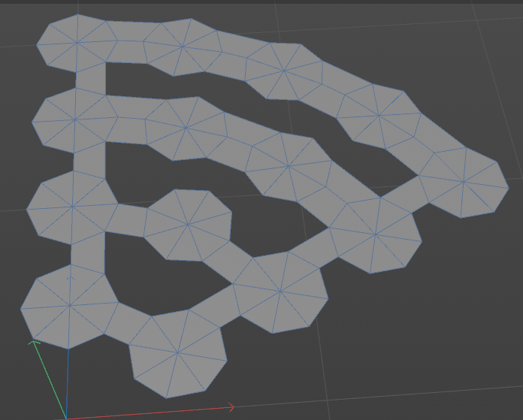Select vertical quad above the bottom-left octagon
The height and width of the screenshot is (420, 523).
click(x=88, y=253)
